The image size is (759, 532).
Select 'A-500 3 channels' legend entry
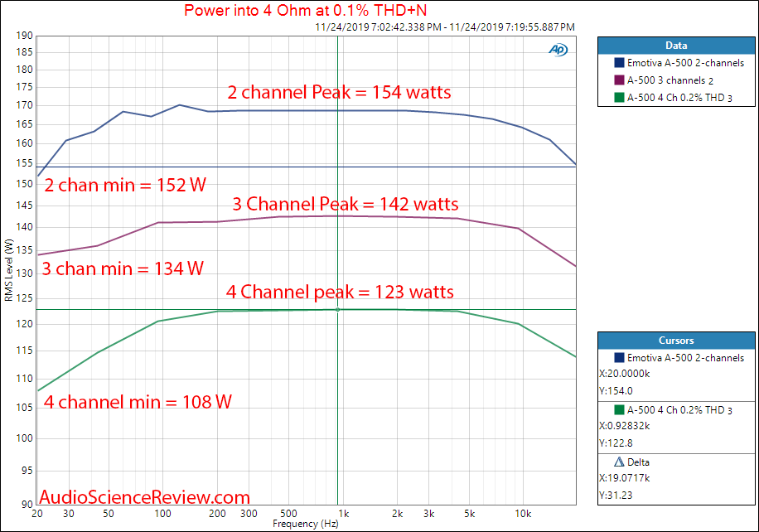pyautogui.click(x=670, y=80)
